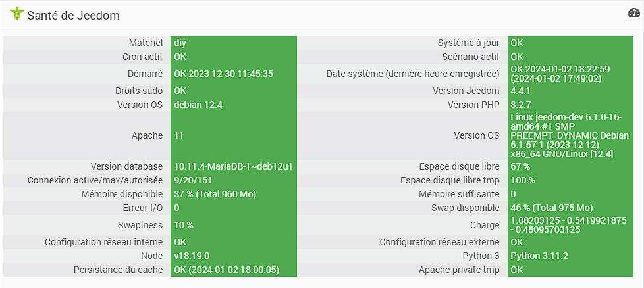The image size is (644, 288).
Task: Click Persistance du cache OK value
Action: click(x=227, y=270)
